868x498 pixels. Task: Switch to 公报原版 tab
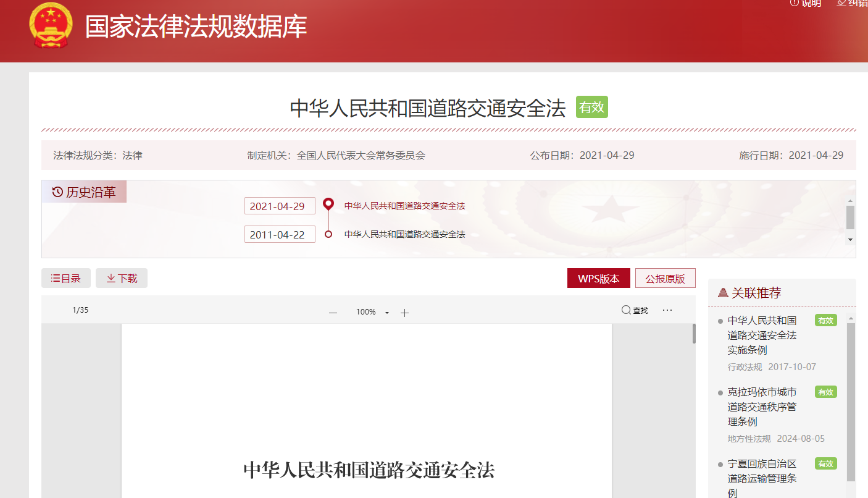point(665,279)
